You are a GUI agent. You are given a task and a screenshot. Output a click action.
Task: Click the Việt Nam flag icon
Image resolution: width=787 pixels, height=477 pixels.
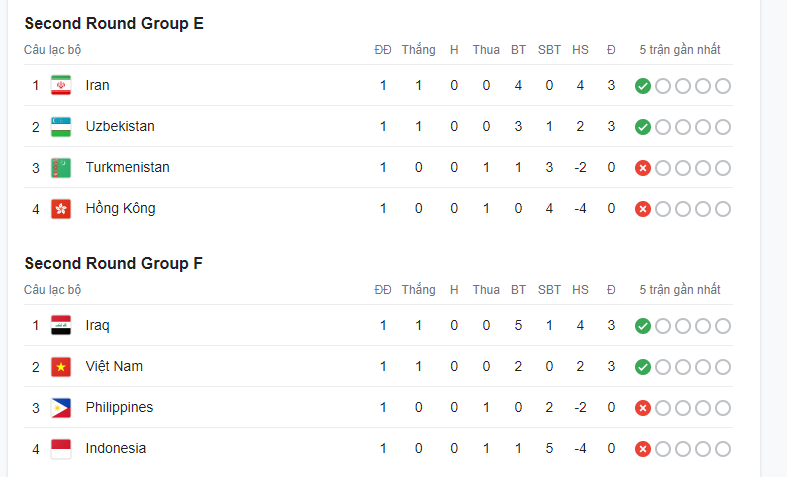61,367
